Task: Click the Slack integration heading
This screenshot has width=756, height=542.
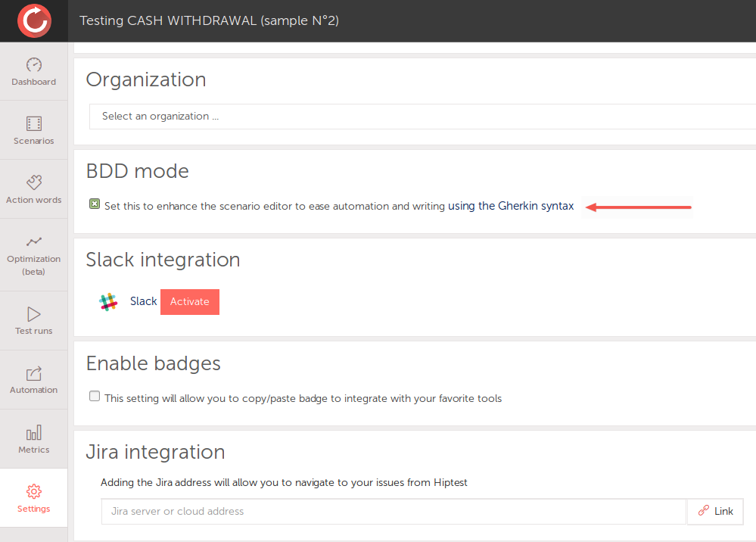Action: pyautogui.click(x=163, y=260)
